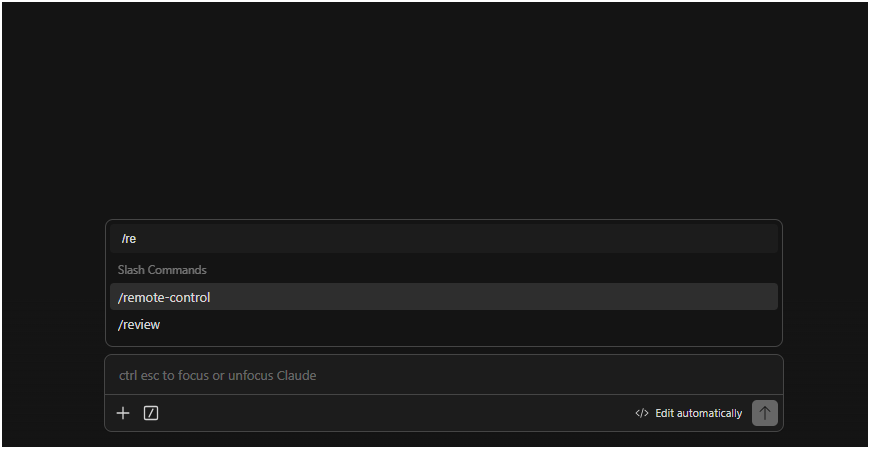Submit the prompt with the up-arrow button
870x449 pixels.
pos(764,413)
